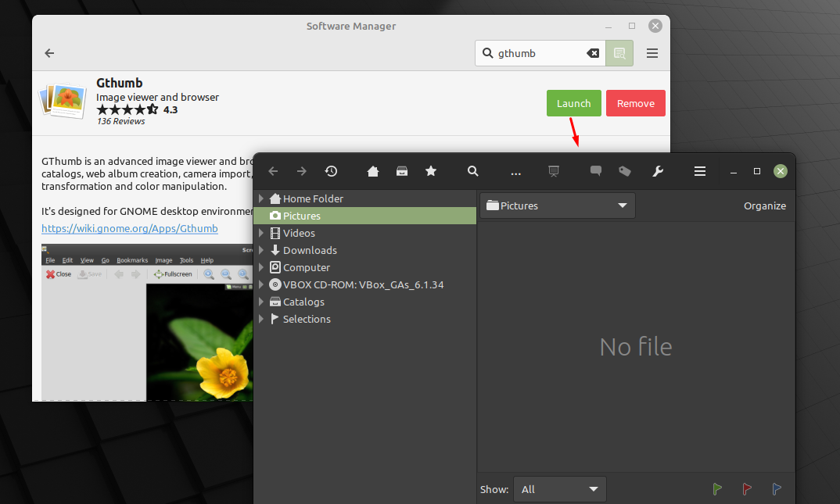Click the 136 Reviews text

(x=121, y=121)
